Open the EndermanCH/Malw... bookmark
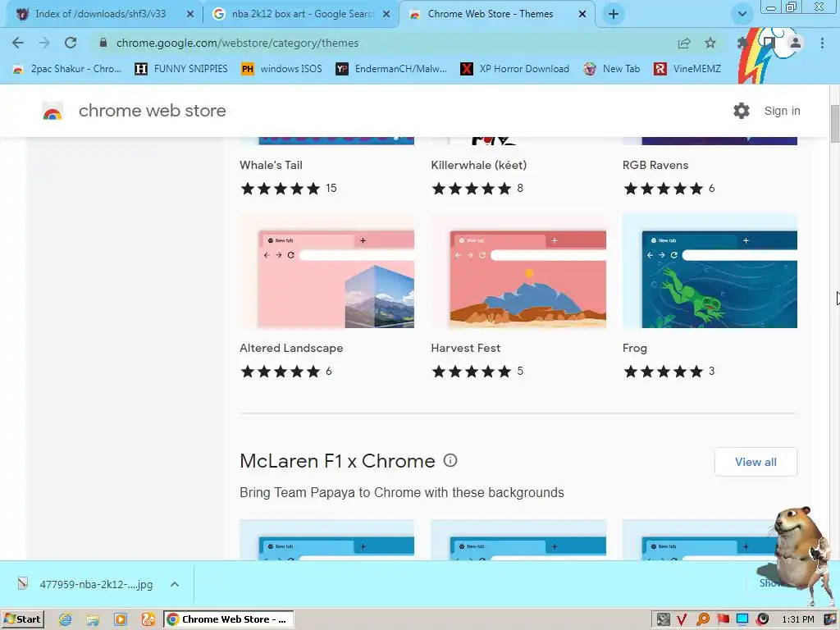This screenshot has height=630, width=840. tap(391, 69)
